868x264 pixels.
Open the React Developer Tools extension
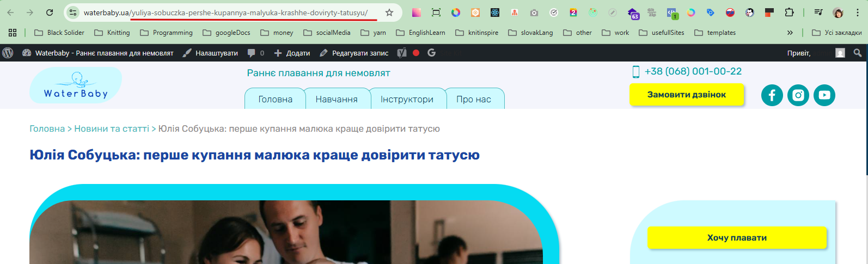click(x=495, y=13)
